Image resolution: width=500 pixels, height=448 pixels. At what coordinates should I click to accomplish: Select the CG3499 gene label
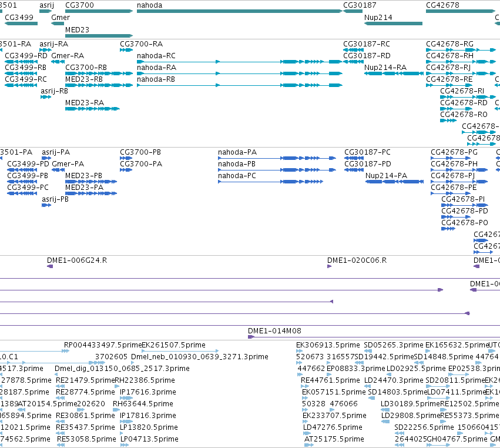coord(19,17)
